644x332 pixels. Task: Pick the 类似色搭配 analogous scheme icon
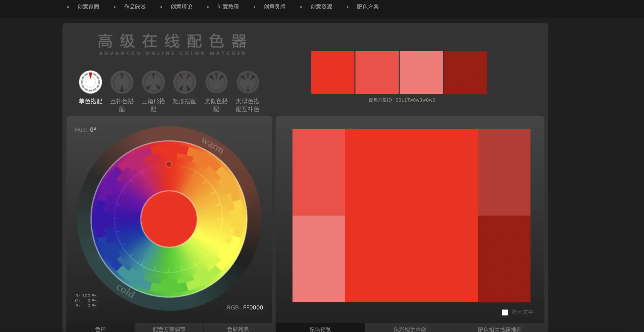[216, 82]
